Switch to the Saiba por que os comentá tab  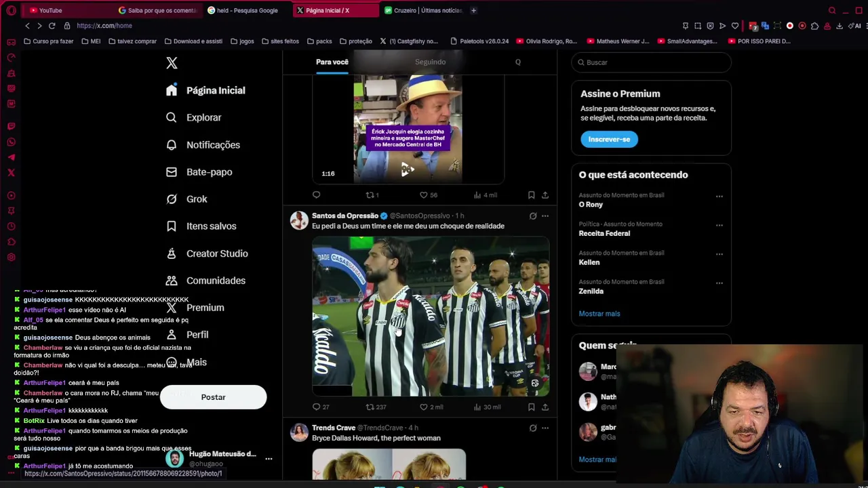(157, 10)
